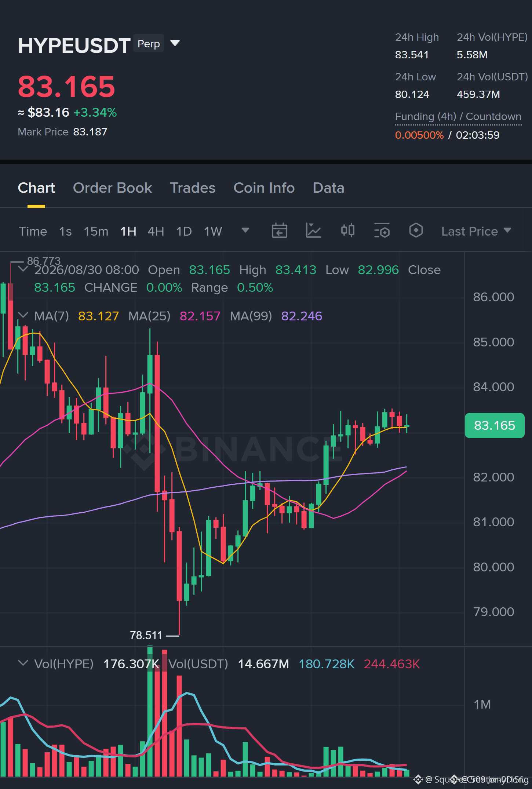Screen dimensions: 532x789
Task: Select the 1s interval
Action: click(x=65, y=231)
